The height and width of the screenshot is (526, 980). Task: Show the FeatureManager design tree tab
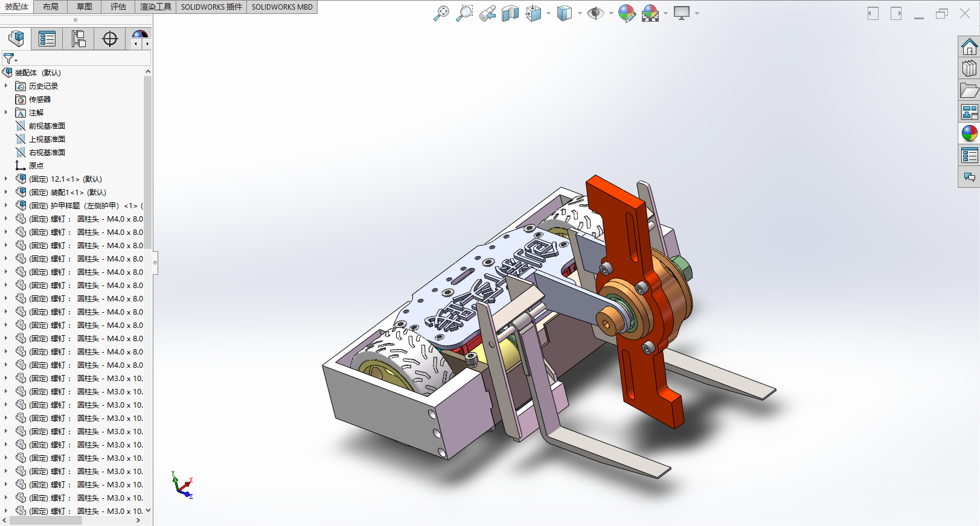click(x=16, y=39)
